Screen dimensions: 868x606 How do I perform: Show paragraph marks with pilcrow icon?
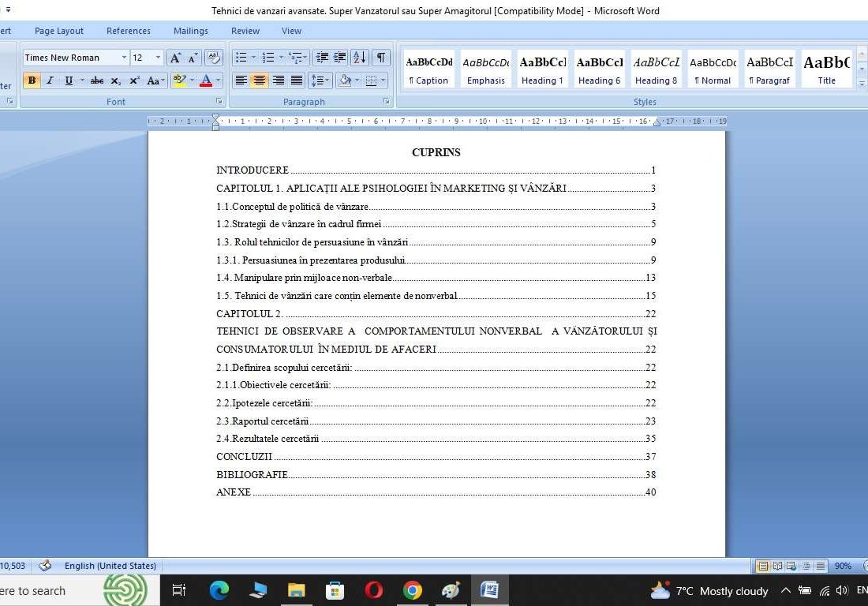(x=381, y=58)
